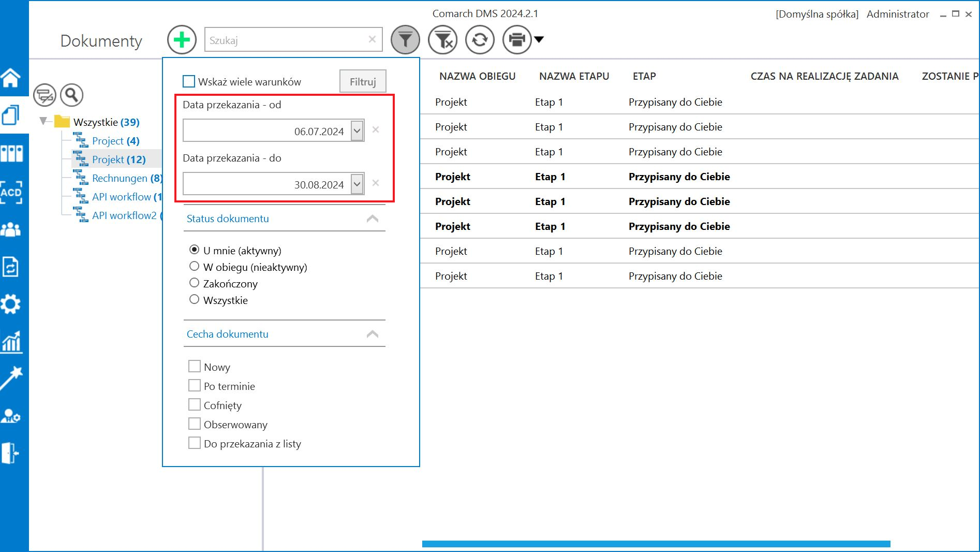Check the Obserwowany checkbox
The image size is (980, 552).
(195, 424)
